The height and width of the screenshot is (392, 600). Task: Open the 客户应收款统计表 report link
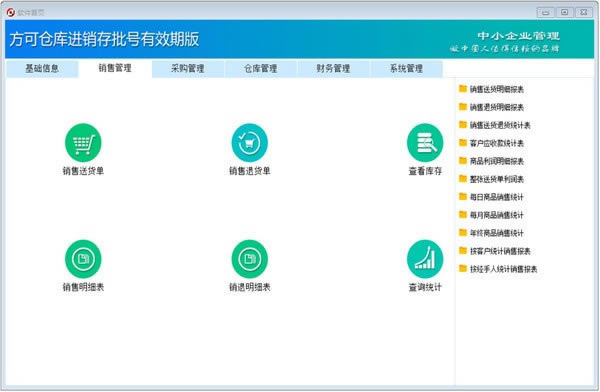497,143
